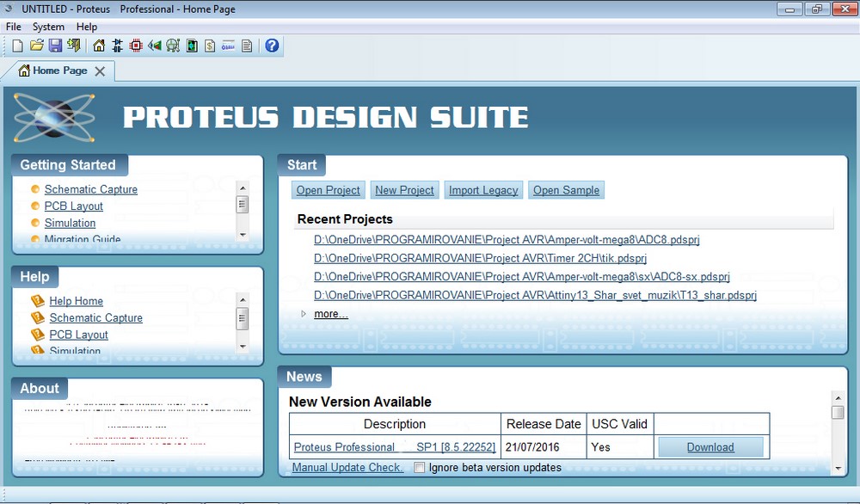Click the New Project button

pos(404,189)
